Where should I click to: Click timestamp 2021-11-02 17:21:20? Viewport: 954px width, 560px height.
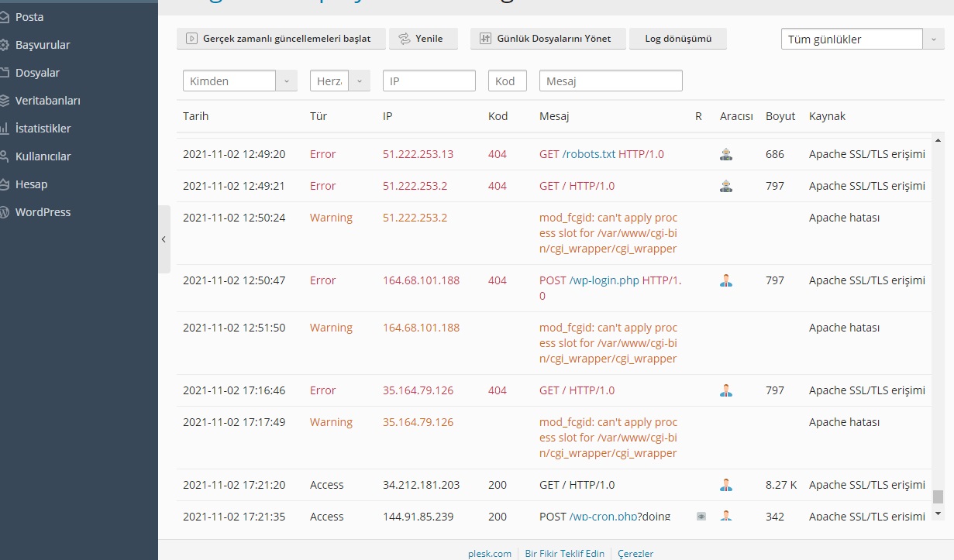(x=234, y=485)
